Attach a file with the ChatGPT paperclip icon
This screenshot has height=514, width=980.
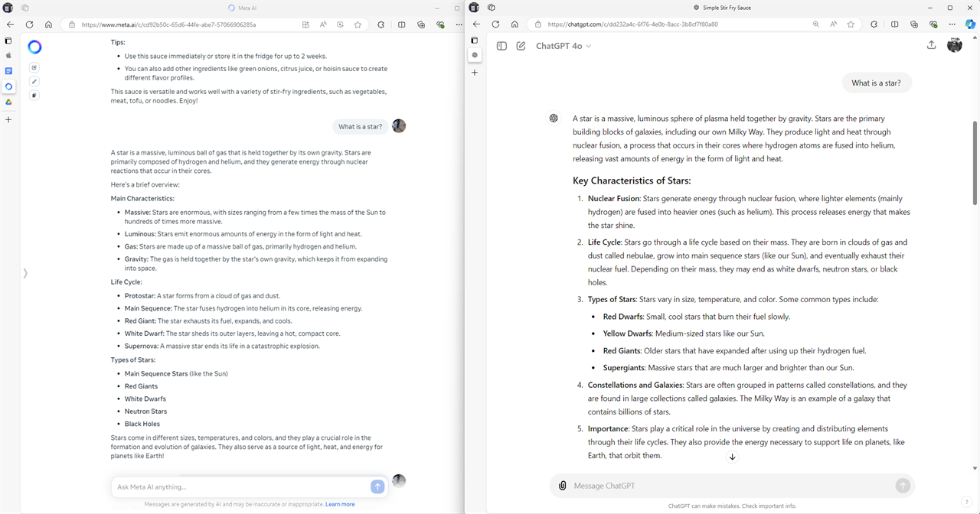pos(563,486)
